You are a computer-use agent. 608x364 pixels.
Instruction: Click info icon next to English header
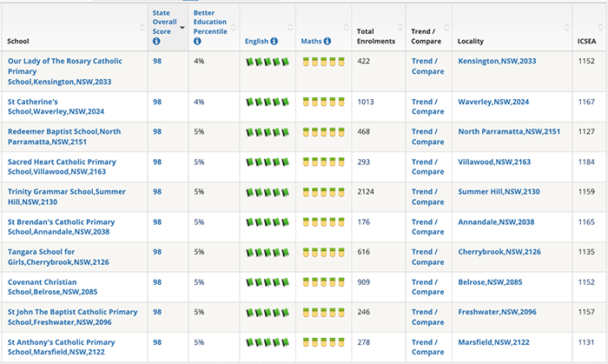[x=274, y=41]
